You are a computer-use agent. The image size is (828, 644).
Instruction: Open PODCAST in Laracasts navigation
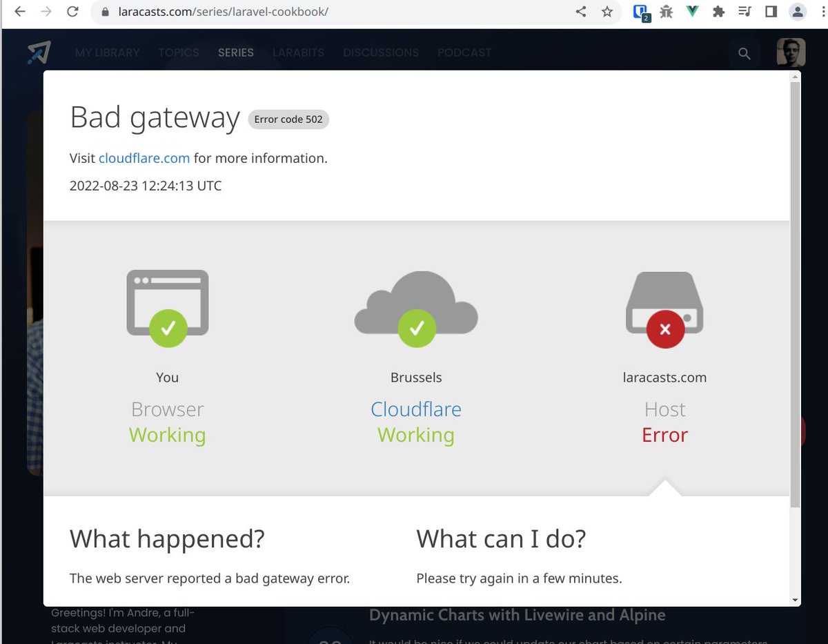(464, 52)
